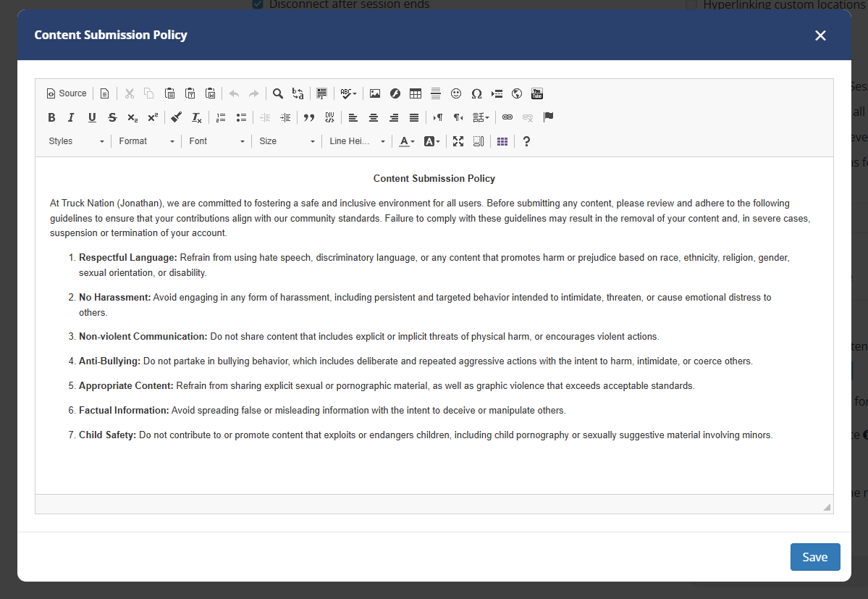The width and height of the screenshot is (868, 599).
Task: Expand the Format dropdown
Action: 147,141
